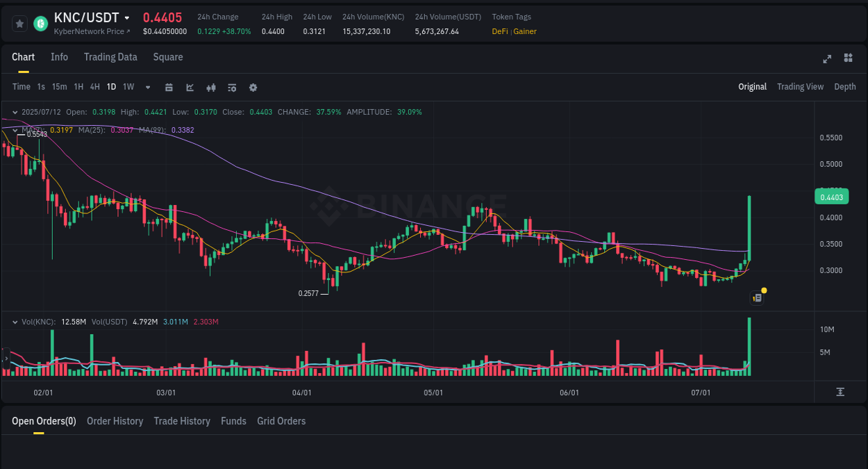Click the small panel icon near the yellow dot
868x469 pixels.
coord(756,297)
